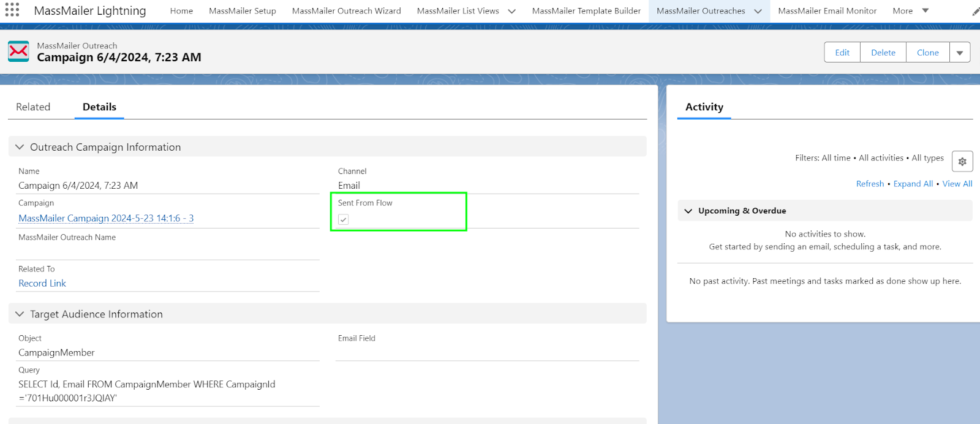Click the Clone button
This screenshot has height=424, width=980.
click(x=928, y=53)
